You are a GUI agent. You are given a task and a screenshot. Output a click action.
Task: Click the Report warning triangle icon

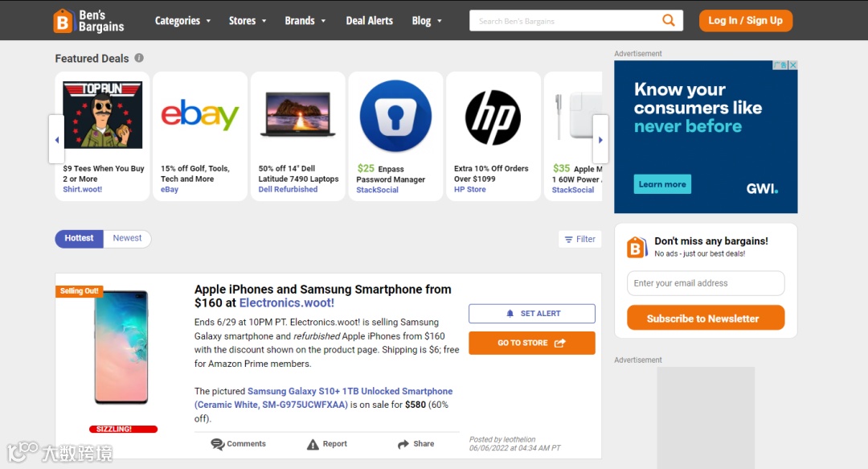pos(313,444)
